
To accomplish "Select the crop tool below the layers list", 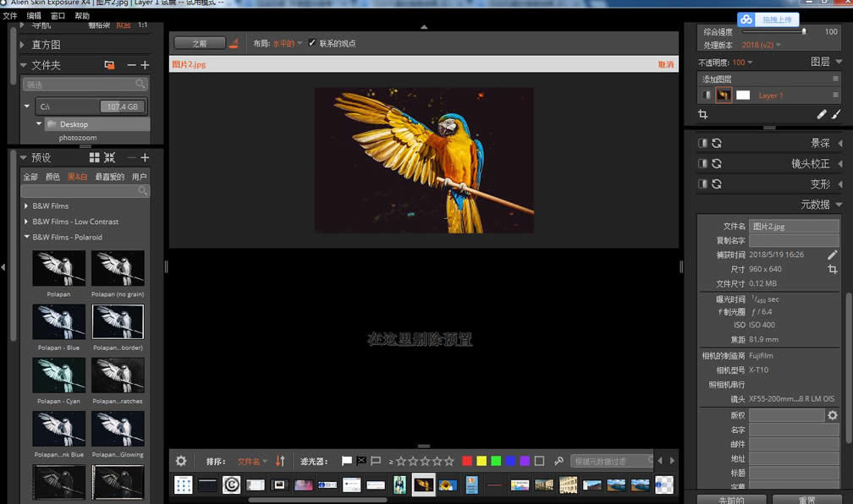I will (702, 114).
